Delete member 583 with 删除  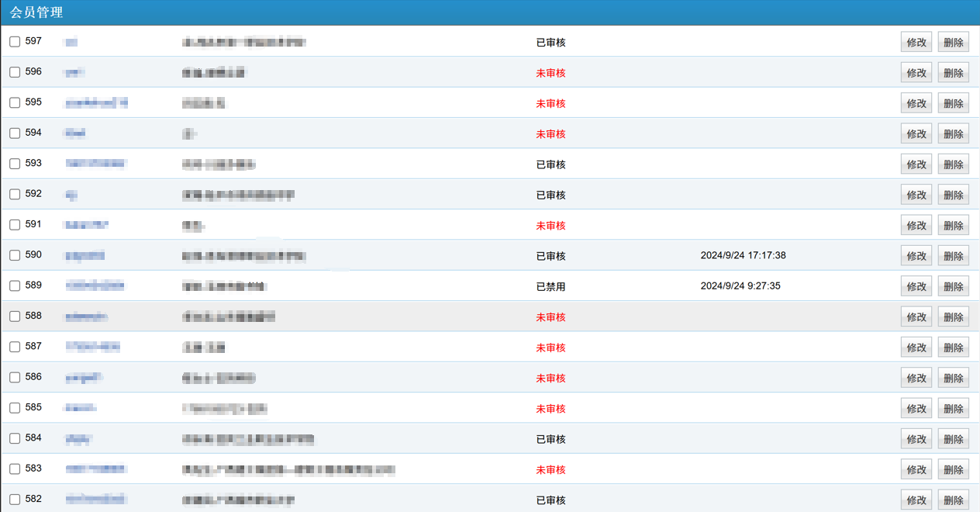click(953, 470)
